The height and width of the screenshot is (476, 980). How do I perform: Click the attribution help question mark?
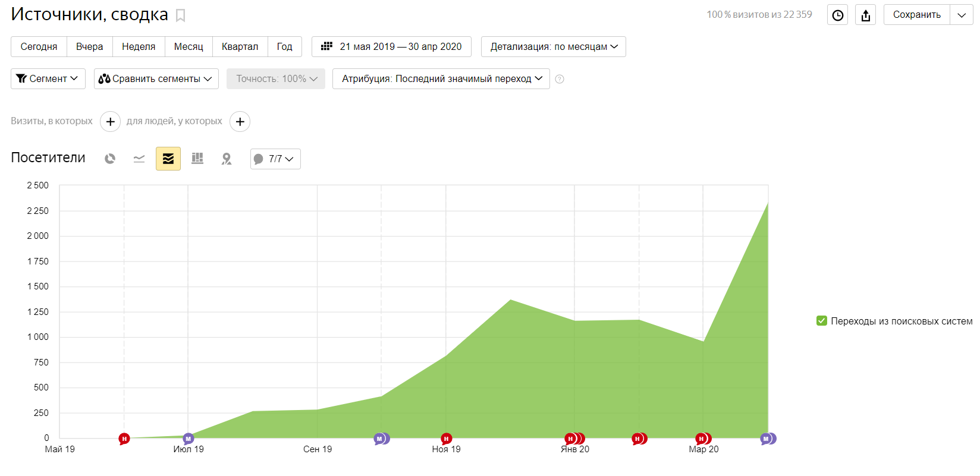click(560, 79)
